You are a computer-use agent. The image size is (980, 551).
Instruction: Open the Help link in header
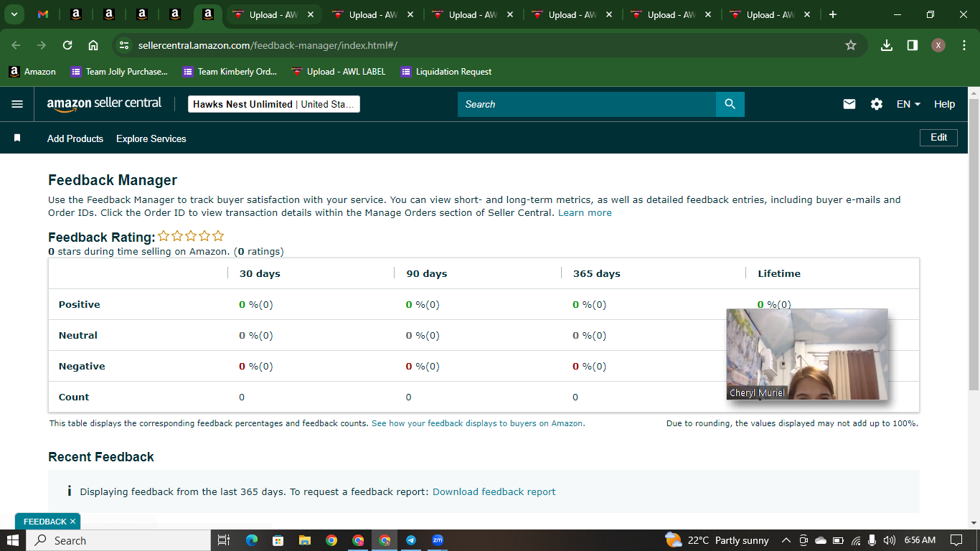point(944,104)
